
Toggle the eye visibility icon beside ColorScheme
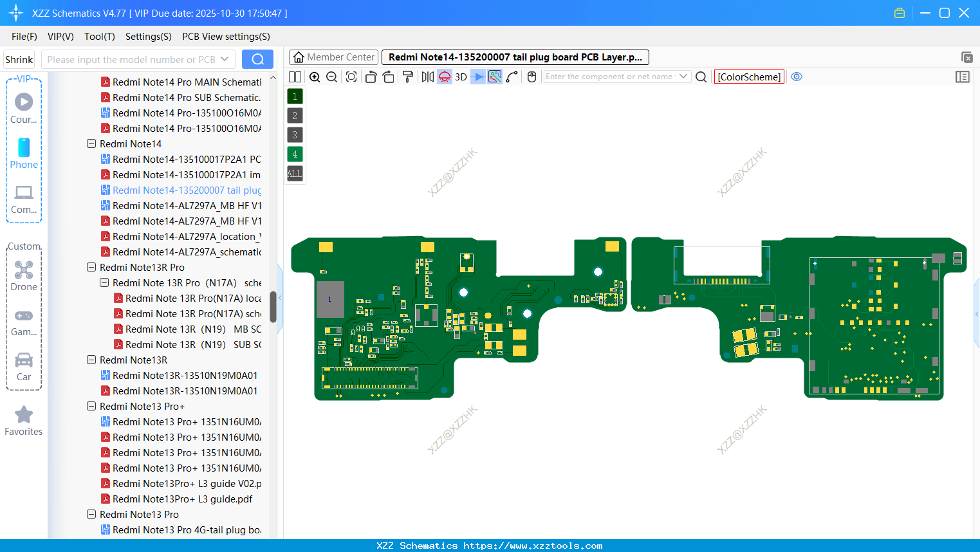[797, 77]
